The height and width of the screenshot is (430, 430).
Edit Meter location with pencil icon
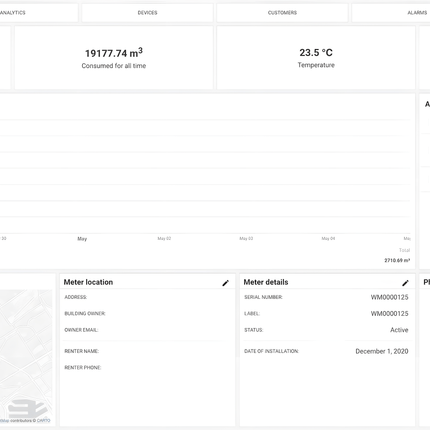(226, 283)
